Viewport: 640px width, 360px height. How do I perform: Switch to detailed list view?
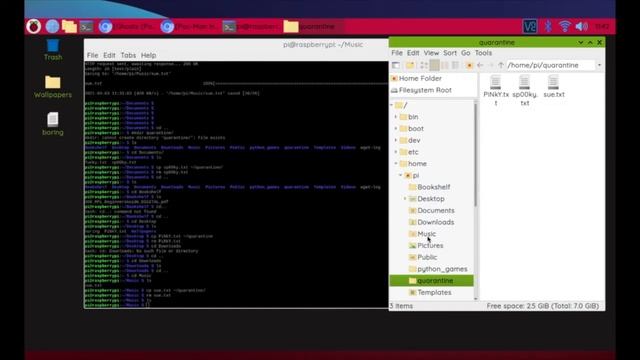tap(455, 65)
